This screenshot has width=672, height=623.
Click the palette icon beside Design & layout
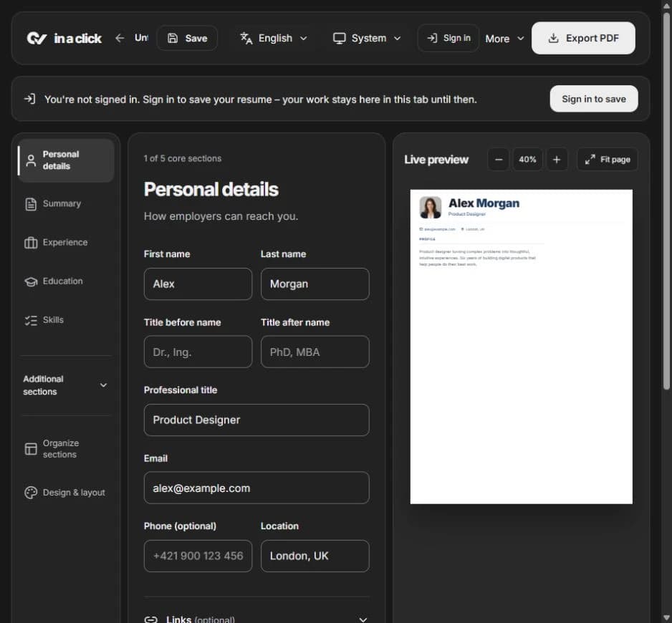point(31,493)
